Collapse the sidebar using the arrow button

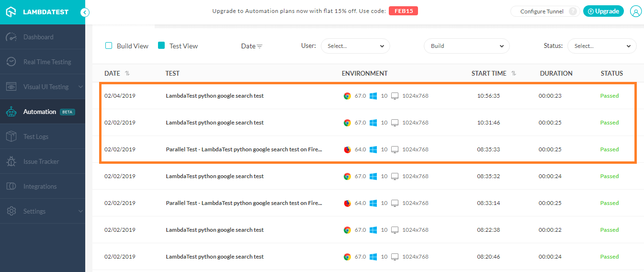(85, 12)
